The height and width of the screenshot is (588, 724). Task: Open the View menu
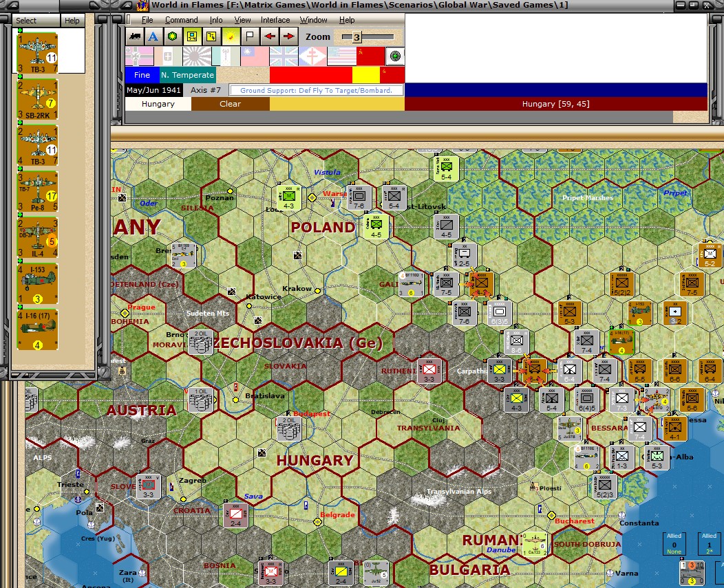click(x=242, y=20)
